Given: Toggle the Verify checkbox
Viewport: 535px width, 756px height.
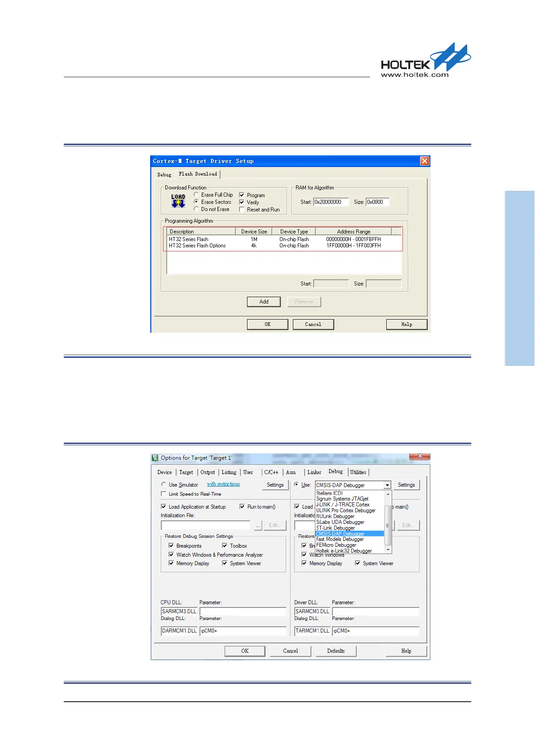Looking at the screenshot, I should (x=242, y=202).
